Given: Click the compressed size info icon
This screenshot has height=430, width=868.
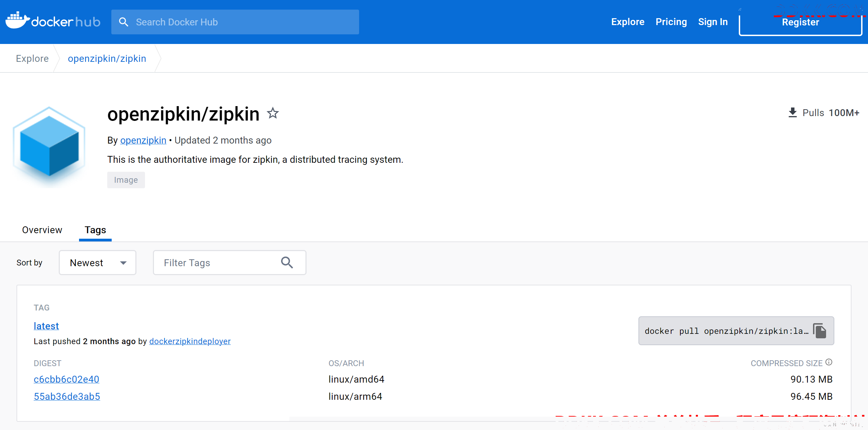Looking at the screenshot, I should 829,362.
